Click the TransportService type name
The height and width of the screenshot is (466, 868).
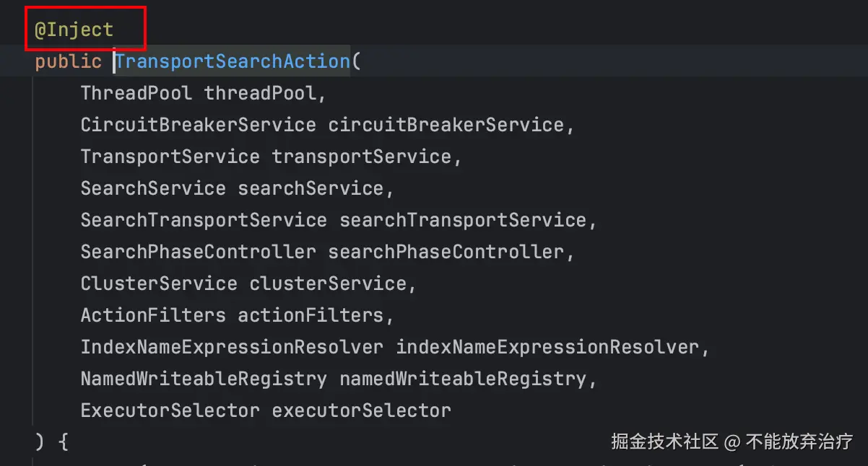pyautogui.click(x=170, y=157)
